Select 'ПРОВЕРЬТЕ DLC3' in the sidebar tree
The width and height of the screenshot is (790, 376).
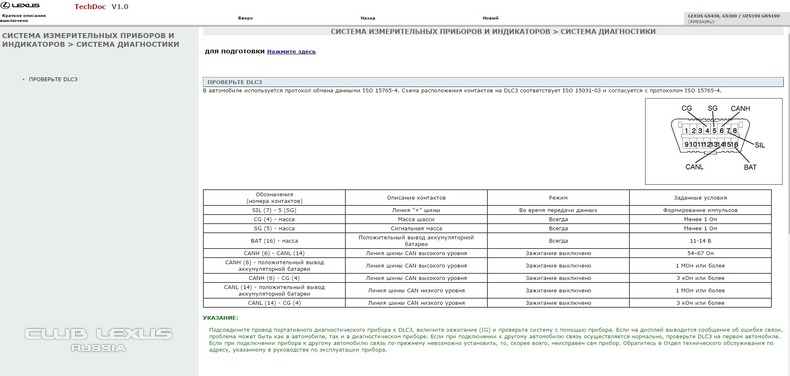53,80
